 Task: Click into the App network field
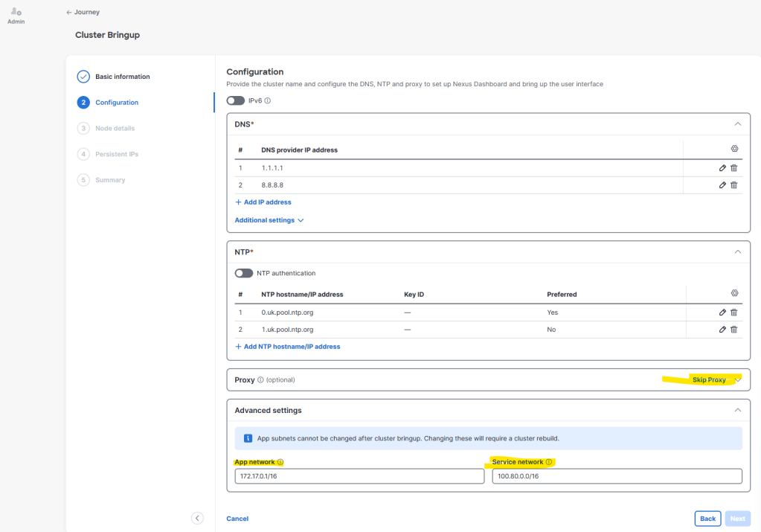click(x=359, y=476)
